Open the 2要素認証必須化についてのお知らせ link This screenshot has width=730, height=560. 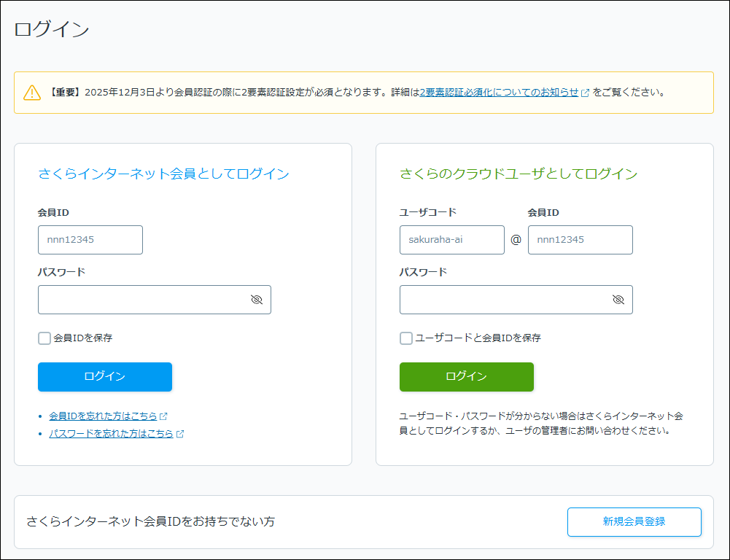(x=499, y=93)
